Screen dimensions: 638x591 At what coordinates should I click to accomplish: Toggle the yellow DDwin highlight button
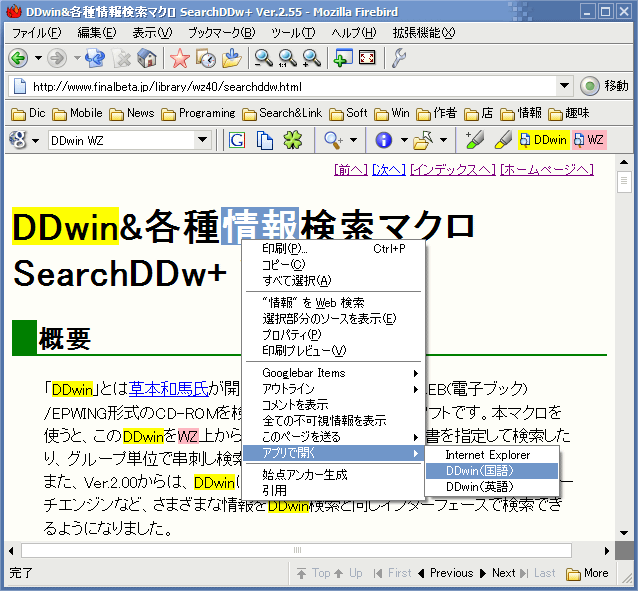(x=544, y=140)
